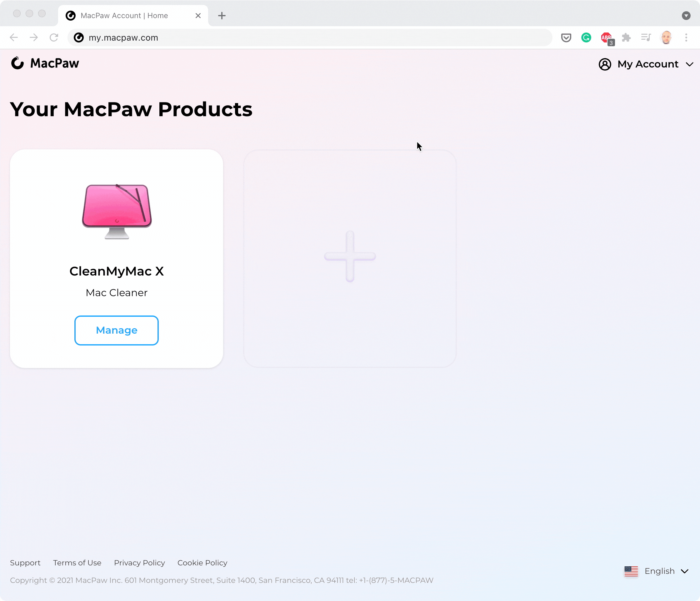Open the Extensions puzzle icon
The height and width of the screenshot is (601, 700).
pyautogui.click(x=626, y=37)
